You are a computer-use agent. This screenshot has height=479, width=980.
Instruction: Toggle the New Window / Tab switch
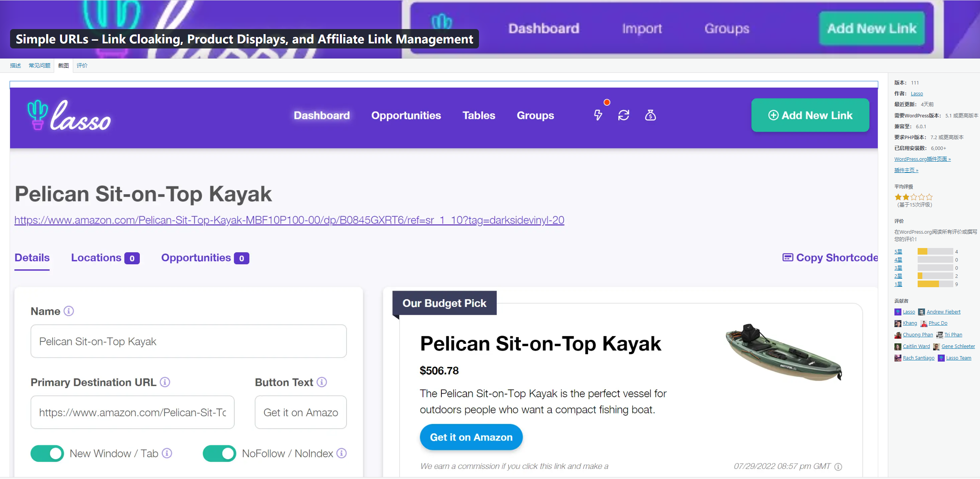click(x=47, y=453)
